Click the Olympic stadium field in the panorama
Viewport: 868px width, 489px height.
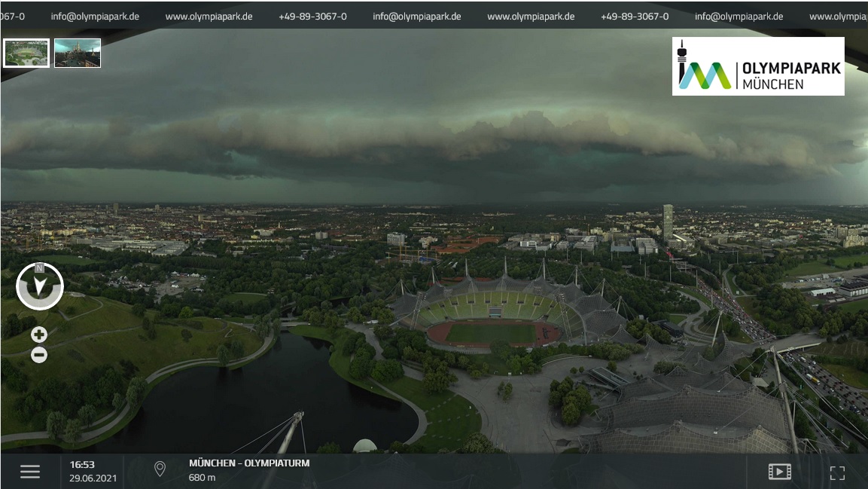[x=492, y=332]
